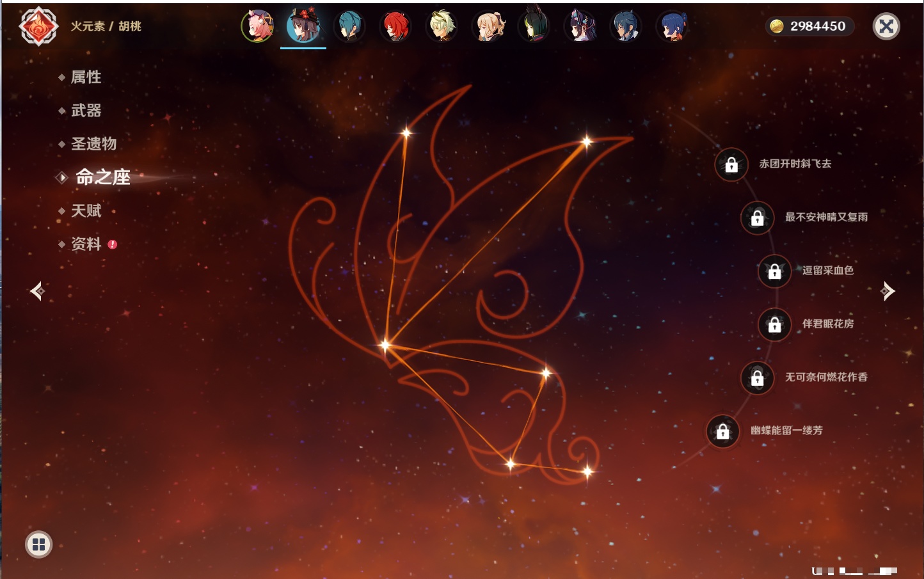Go to next character with right arrow
924x579 pixels.
click(888, 291)
